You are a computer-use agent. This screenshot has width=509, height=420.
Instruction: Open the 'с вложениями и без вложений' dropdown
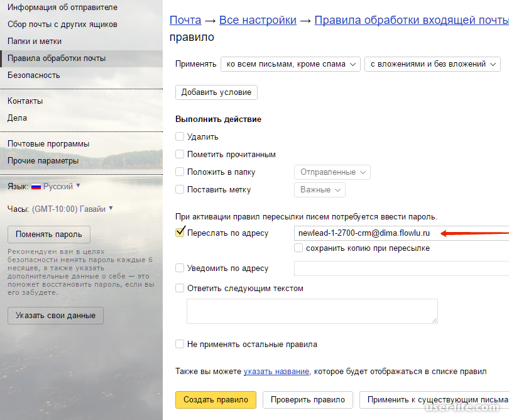point(432,64)
